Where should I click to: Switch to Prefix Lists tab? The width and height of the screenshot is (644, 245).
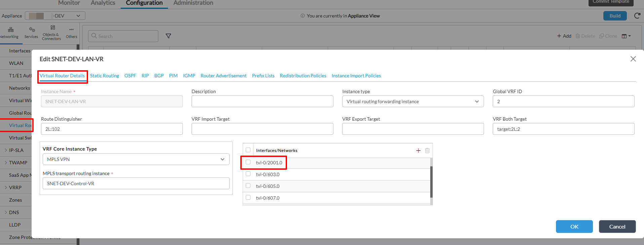(x=263, y=76)
